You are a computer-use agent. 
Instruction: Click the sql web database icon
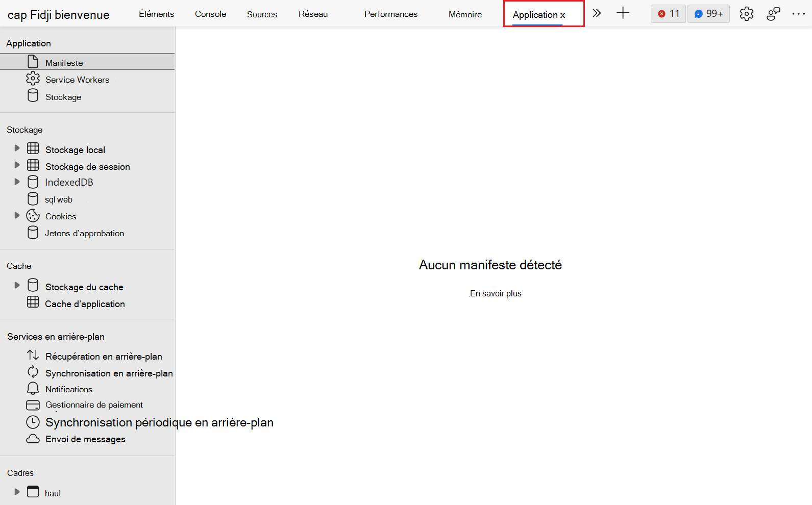33,198
